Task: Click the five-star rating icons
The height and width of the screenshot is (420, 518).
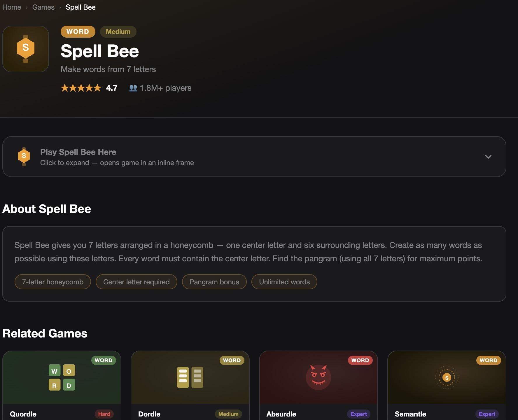Action: pyautogui.click(x=81, y=88)
